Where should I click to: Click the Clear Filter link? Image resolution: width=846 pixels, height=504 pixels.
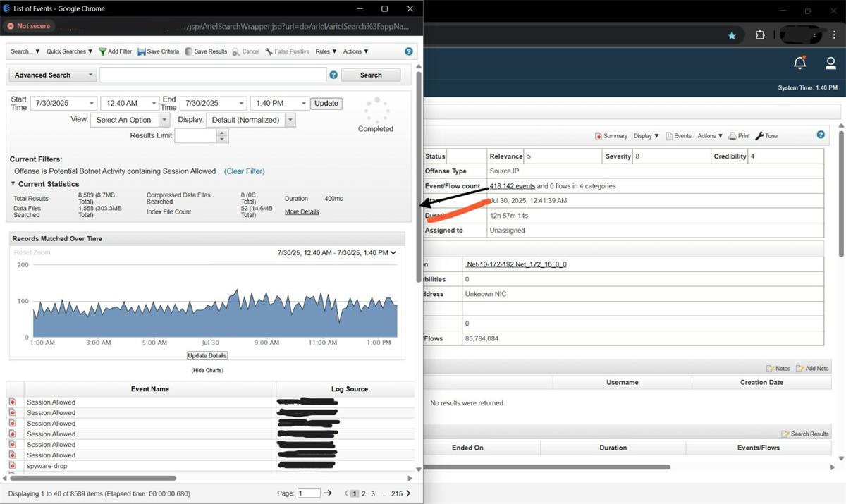tap(245, 171)
